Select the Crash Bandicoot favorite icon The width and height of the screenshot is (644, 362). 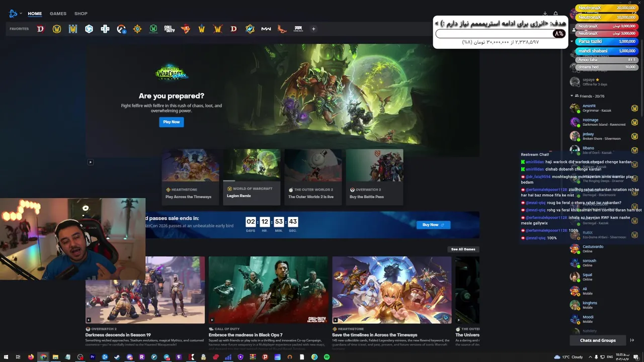(x=186, y=29)
